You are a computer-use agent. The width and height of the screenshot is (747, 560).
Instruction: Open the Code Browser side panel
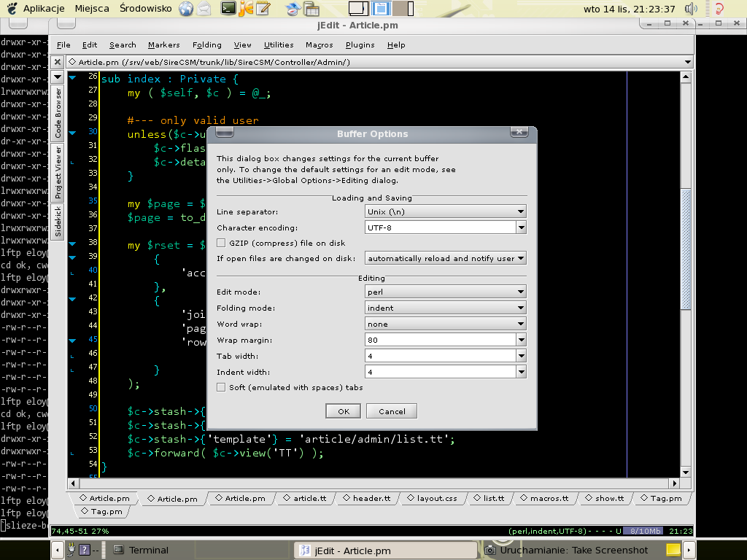click(58, 113)
